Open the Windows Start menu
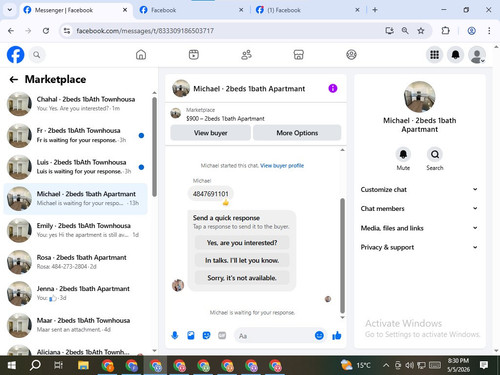 [x=11, y=365]
